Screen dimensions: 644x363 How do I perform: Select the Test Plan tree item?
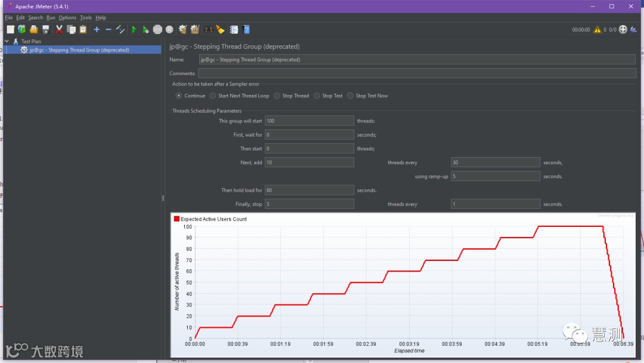pos(31,41)
